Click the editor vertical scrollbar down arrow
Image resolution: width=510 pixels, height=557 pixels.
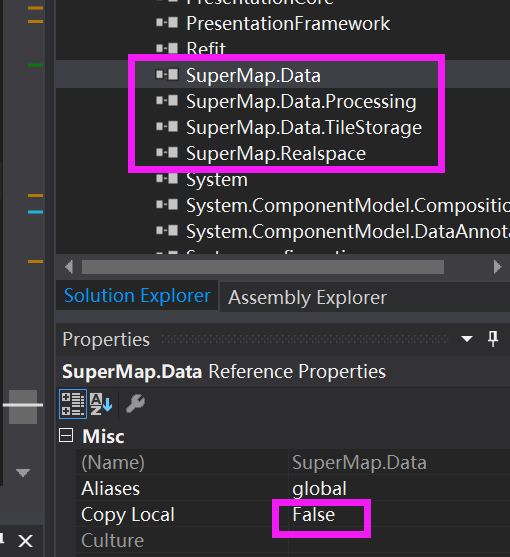[x=23, y=472]
